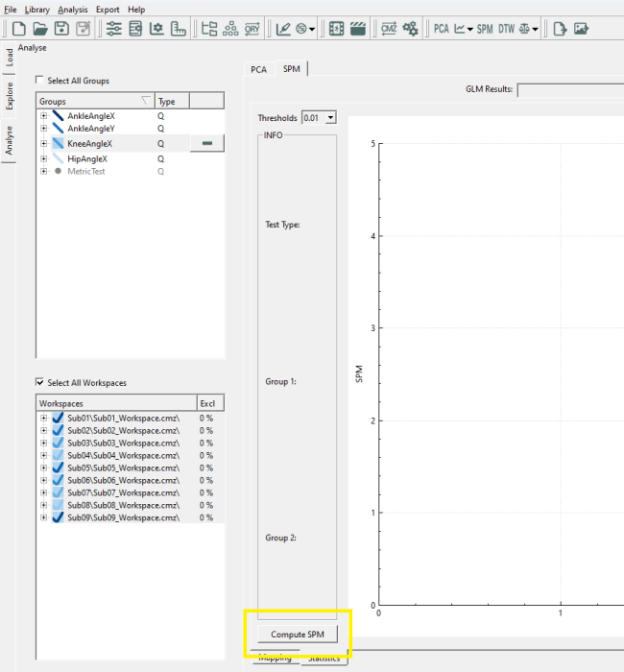The image size is (624, 672).
Task: Switch to the PCA tab
Action: [259, 69]
